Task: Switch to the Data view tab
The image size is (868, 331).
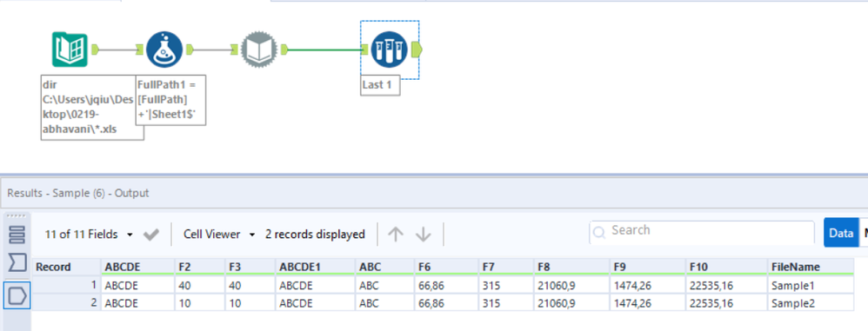Action: (841, 233)
